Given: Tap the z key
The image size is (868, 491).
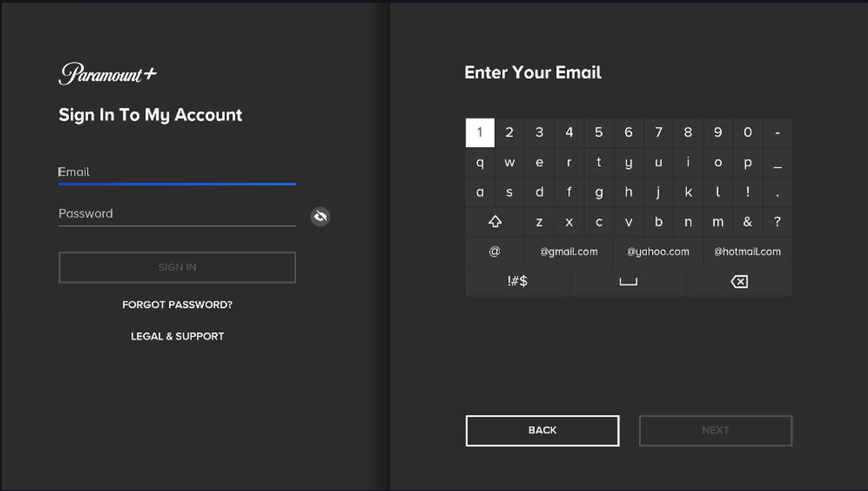Looking at the screenshot, I should (539, 222).
